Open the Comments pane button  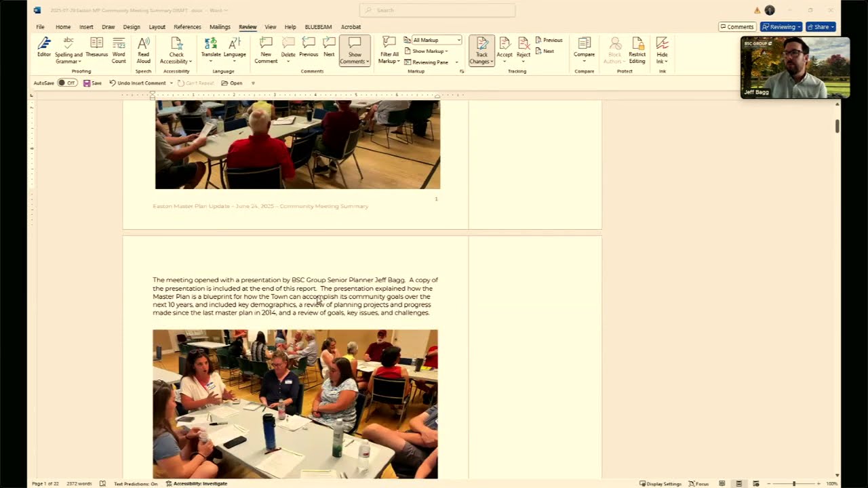737,27
